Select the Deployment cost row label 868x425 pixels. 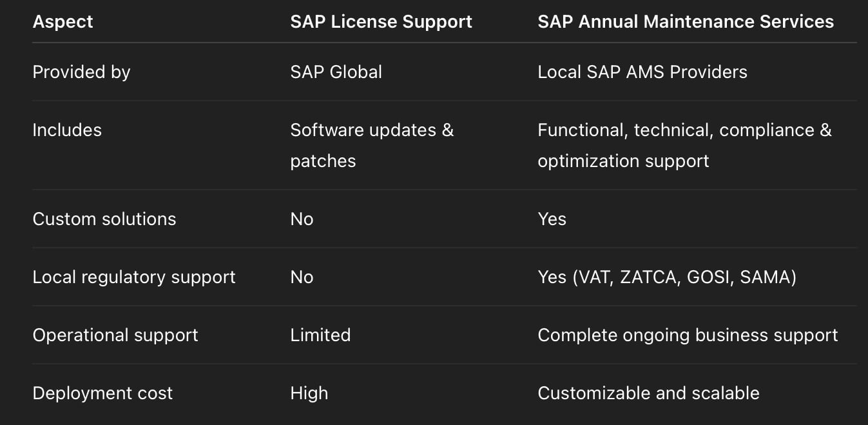[102, 393]
